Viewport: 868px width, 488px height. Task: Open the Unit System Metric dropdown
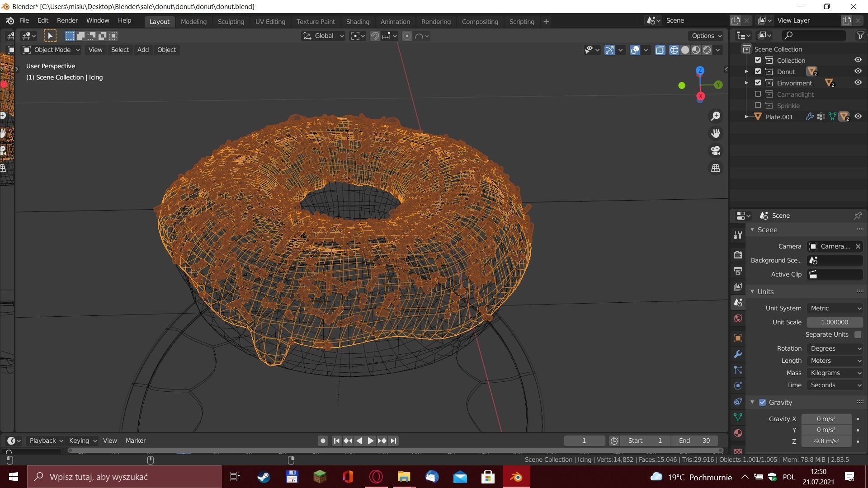pos(835,308)
